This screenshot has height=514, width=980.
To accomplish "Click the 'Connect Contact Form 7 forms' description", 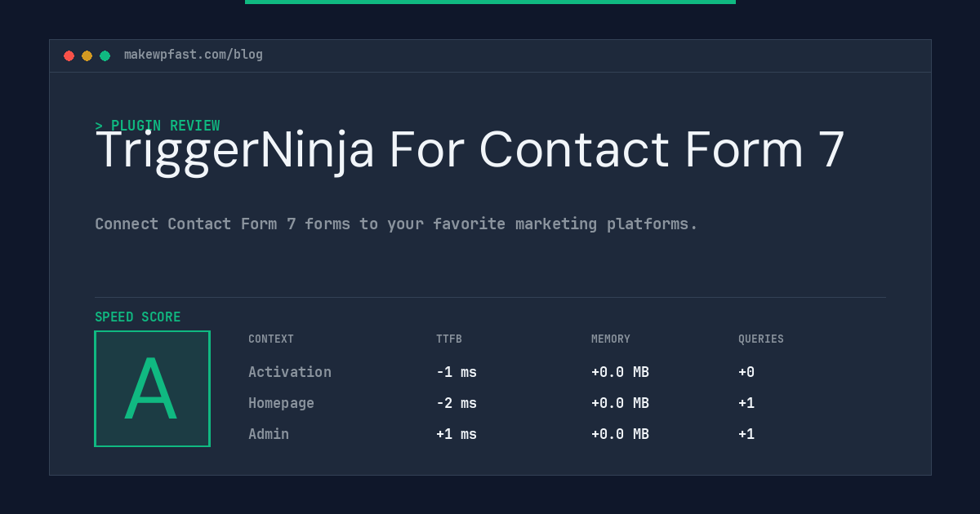I will coord(396,224).
